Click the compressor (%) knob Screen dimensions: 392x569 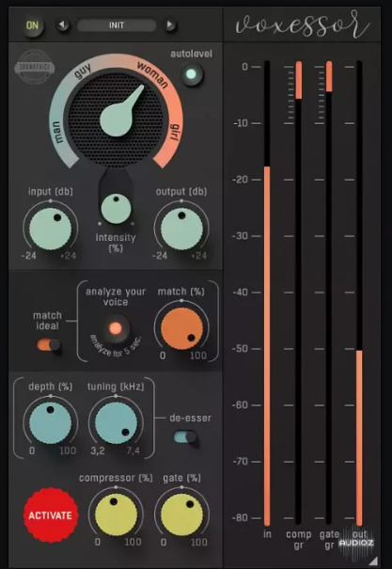coord(116,514)
